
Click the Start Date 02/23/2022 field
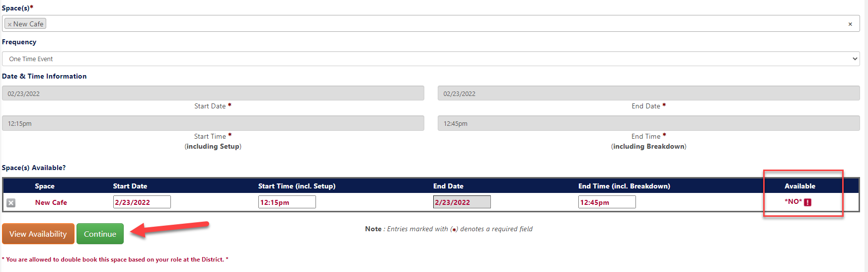(213, 93)
